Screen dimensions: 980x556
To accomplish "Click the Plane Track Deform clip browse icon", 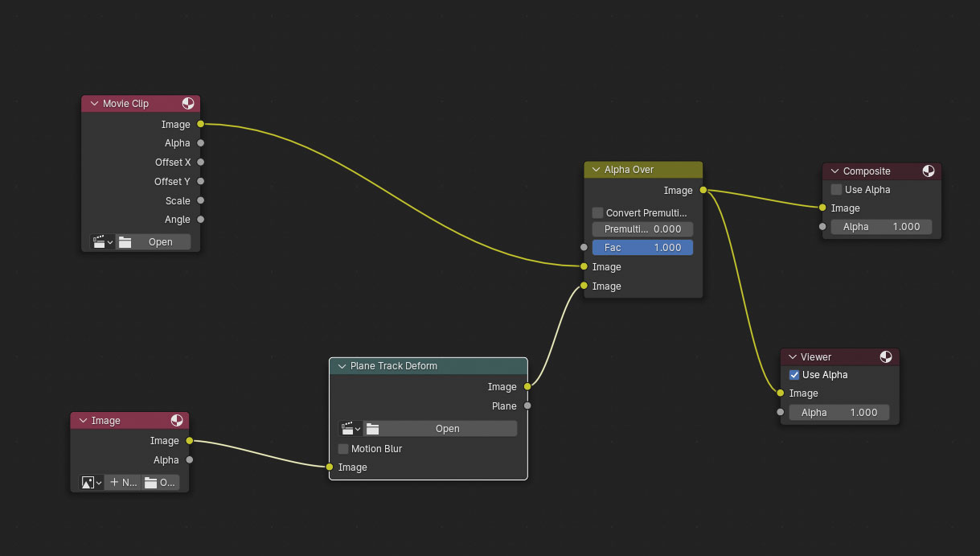I will (x=351, y=429).
